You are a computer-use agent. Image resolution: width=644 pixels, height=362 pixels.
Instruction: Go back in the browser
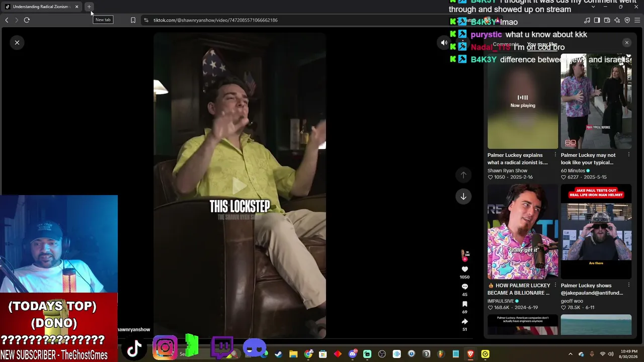7,20
